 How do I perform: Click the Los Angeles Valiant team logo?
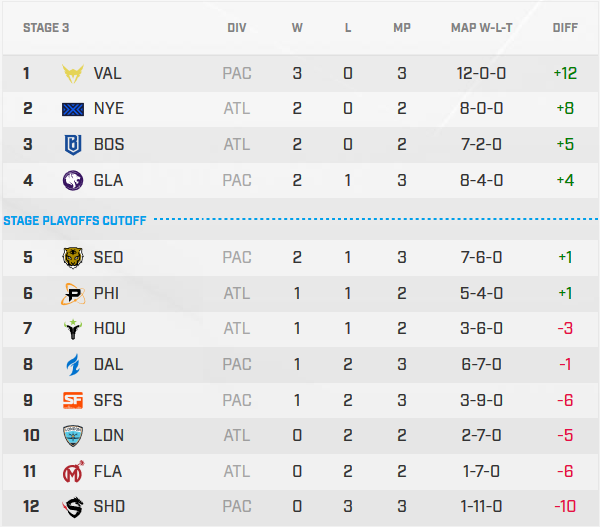coord(73,73)
